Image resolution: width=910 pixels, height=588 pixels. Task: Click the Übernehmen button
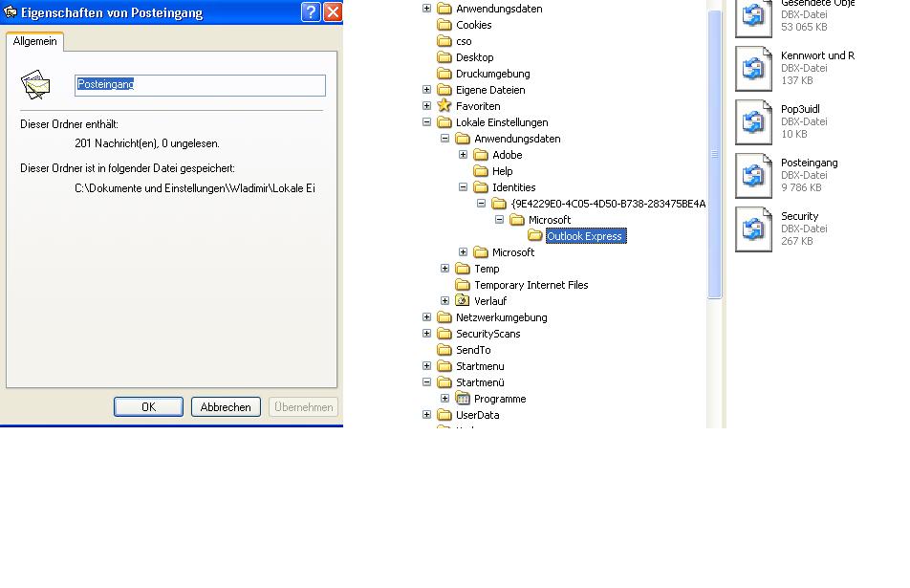(304, 407)
